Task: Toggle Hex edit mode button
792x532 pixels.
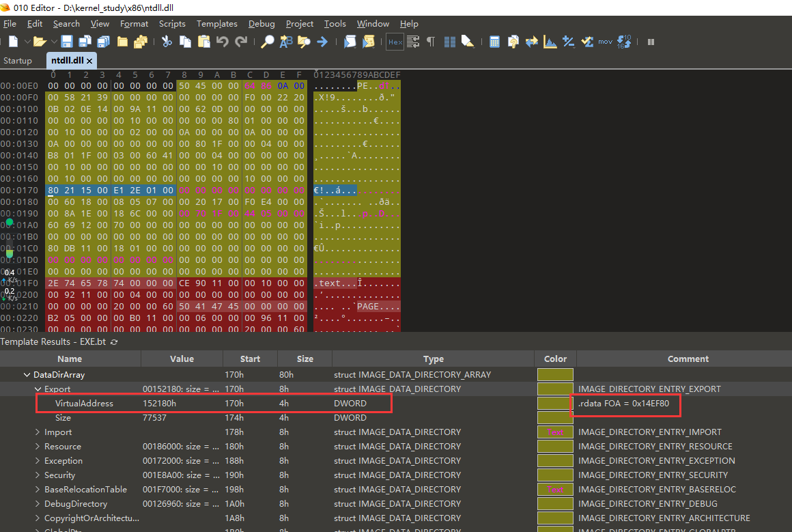Action: coord(395,42)
